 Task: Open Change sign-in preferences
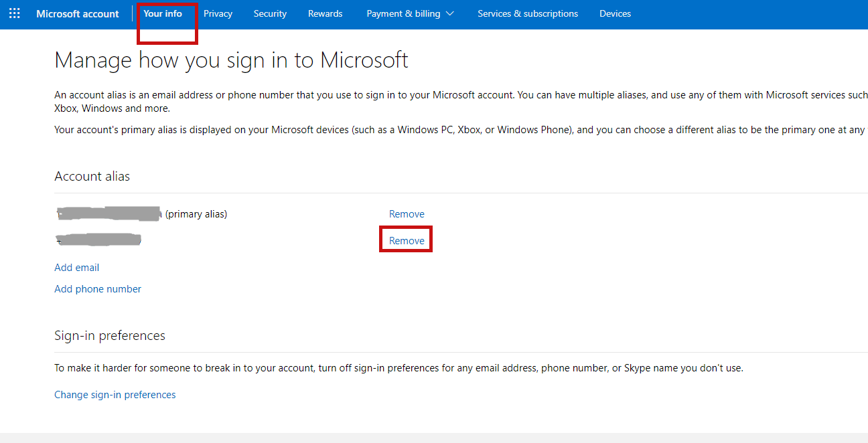pyautogui.click(x=115, y=395)
